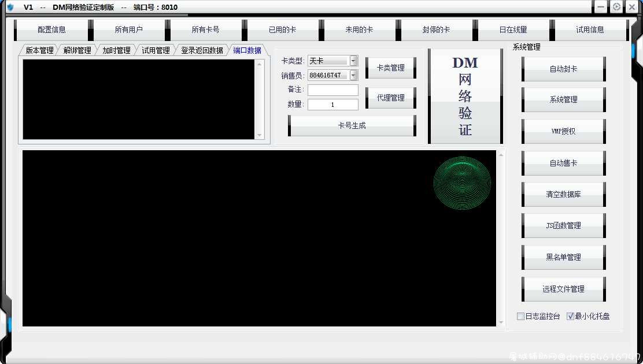This screenshot has width=643, height=364.
Task: Open 日在线量 statistics
Action: (x=513, y=30)
